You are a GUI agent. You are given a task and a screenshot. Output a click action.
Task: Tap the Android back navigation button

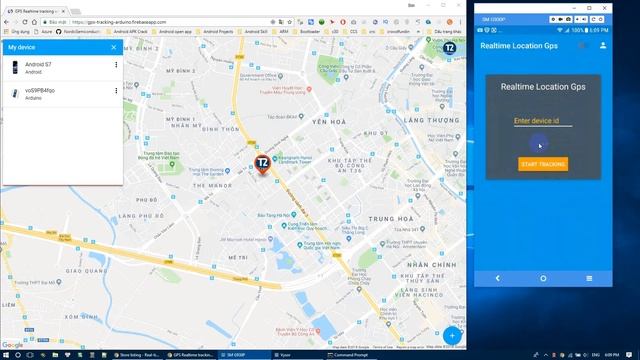pos(498,278)
